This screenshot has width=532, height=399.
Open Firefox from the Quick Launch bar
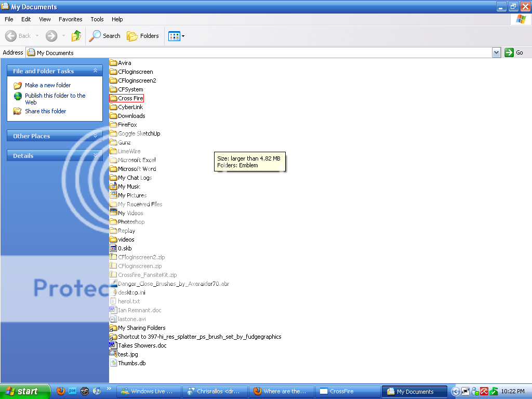click(x=60, y=391)
